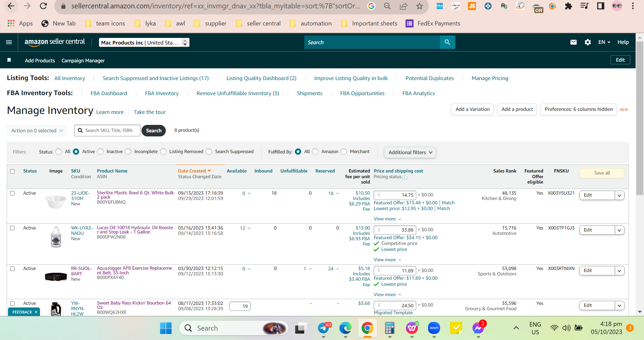Open the Action on 0 selected dropdown
Screen dimensions: 644x340
(37, 131)
